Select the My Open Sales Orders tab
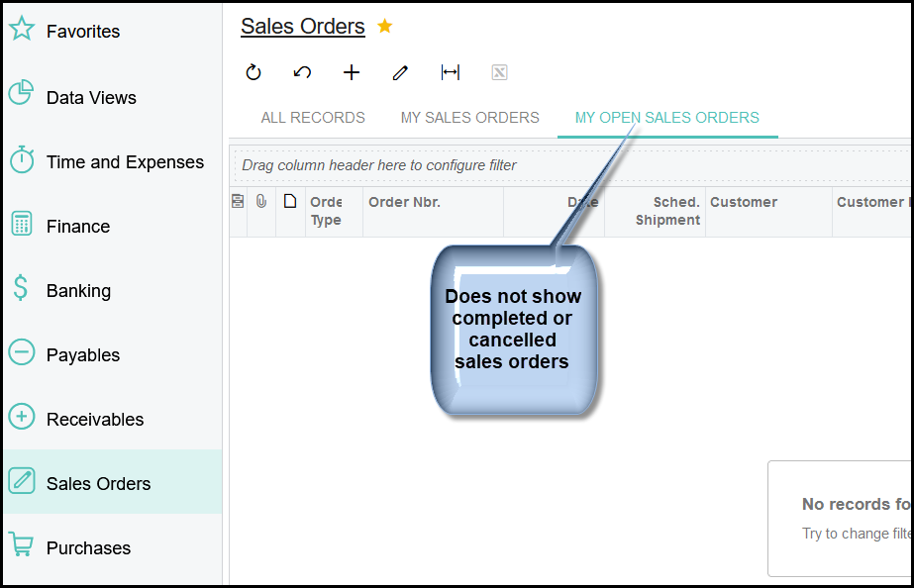 [666, 118]
